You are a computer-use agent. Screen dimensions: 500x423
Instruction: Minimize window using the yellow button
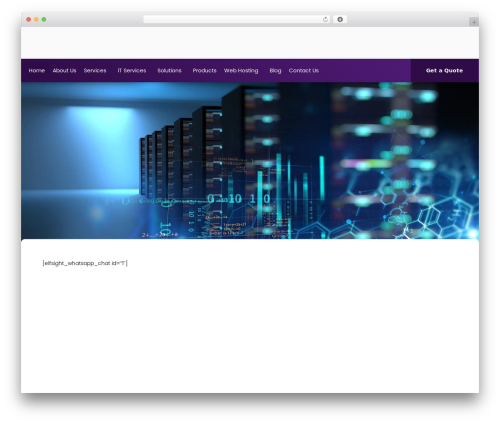[x=36, y=19]
